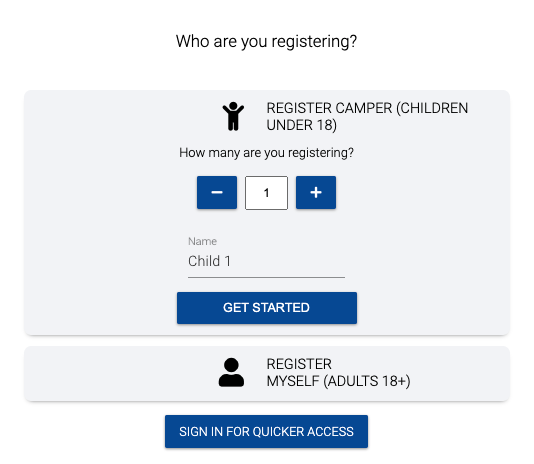This screenshot has height=464, width=534.
Task: Click the 'UNDER 18)' text line
Action: 301,125
